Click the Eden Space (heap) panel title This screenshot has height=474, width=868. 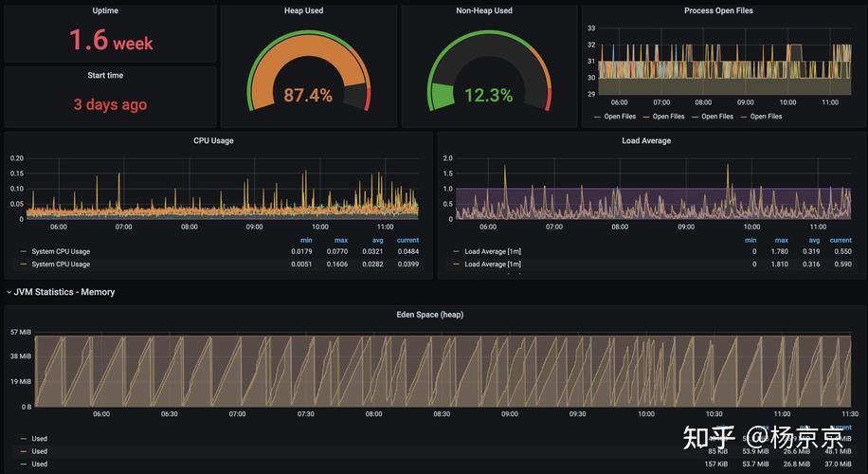[x=429, y=314]
